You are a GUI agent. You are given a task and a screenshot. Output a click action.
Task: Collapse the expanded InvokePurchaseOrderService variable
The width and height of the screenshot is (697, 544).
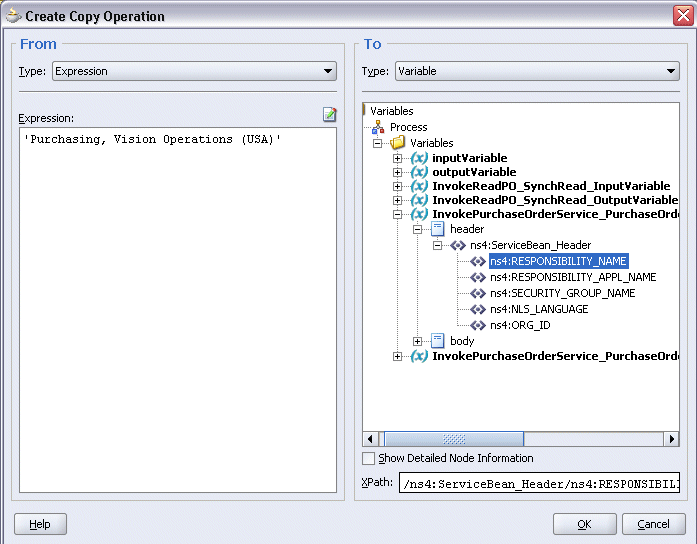397,215
